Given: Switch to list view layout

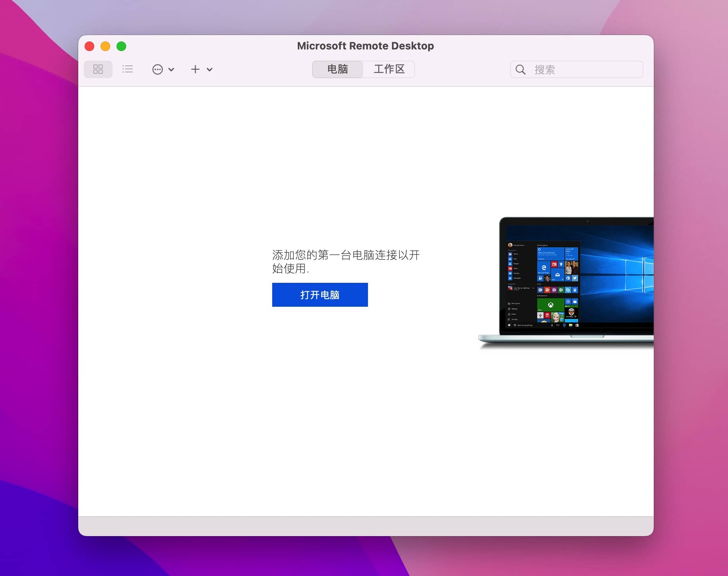Looking at the screenshot, I should point(128,69).
